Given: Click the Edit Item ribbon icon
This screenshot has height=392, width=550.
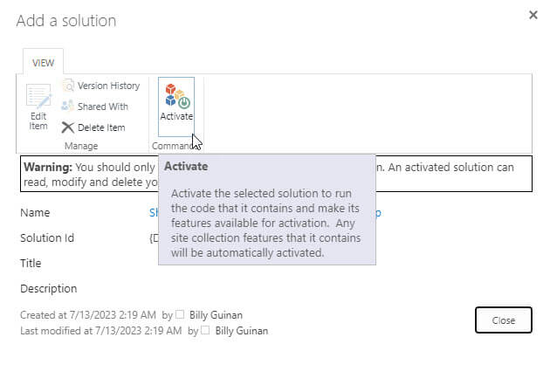Looking at the screenshot, I should tap(38, 106).
